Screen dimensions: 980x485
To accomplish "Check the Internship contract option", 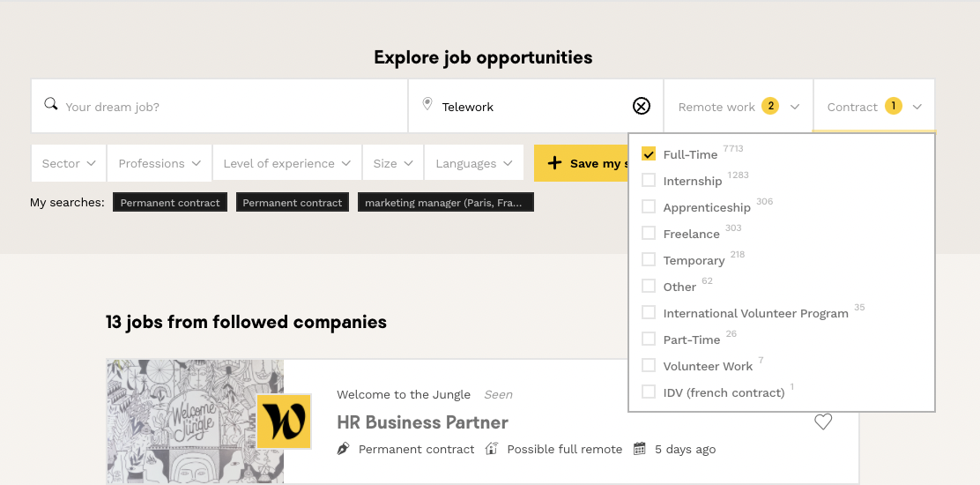I will pyautogui.click(x=649, y=181).
